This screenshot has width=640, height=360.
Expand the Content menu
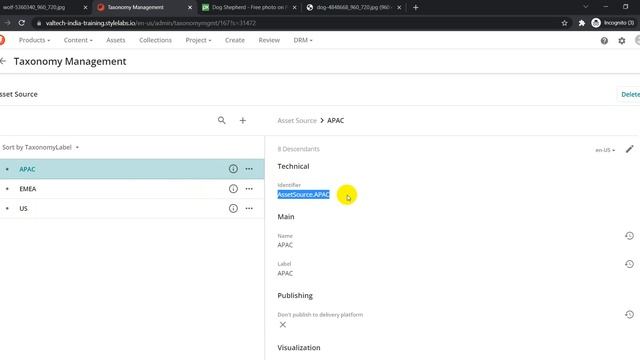78,40
